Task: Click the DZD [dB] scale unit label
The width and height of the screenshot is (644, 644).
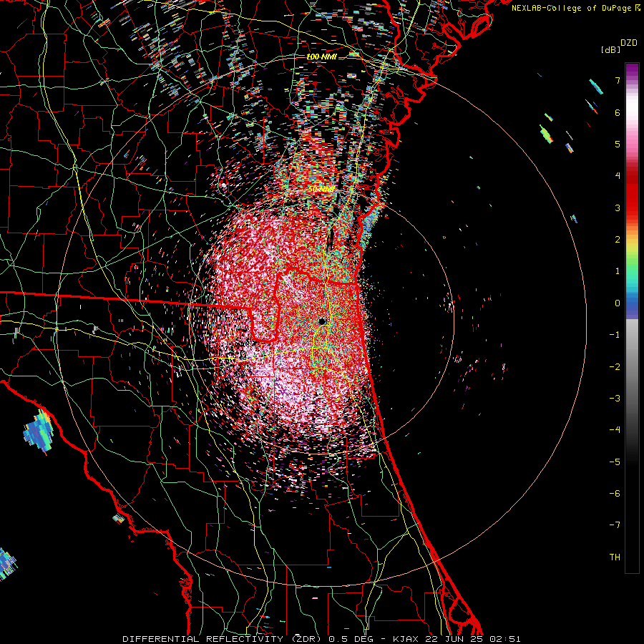Action: pos(620,46)
